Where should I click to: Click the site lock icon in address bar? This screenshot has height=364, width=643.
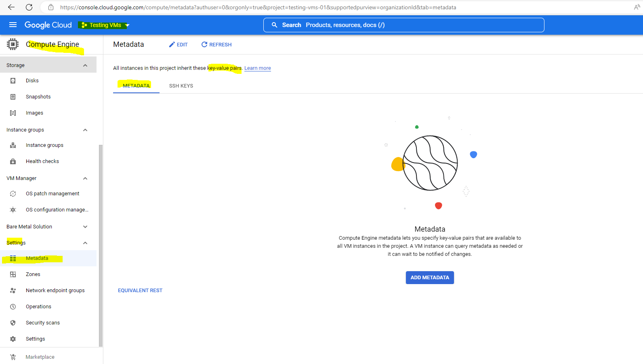pos(51,7)
